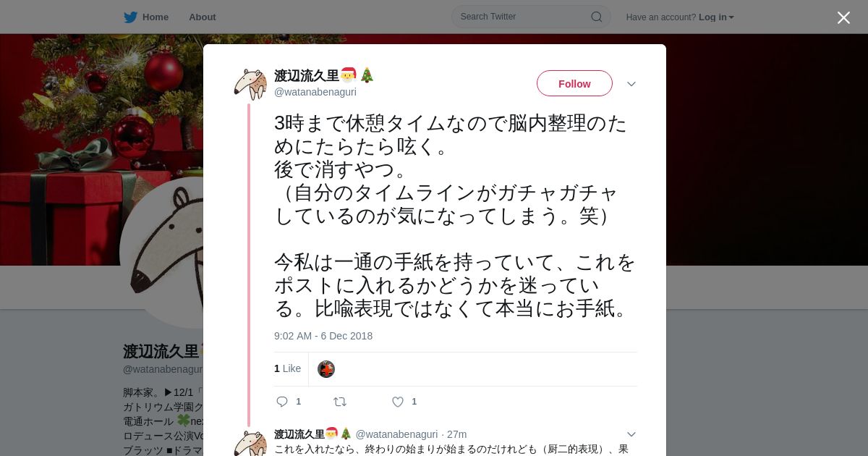Click the 27m reply timestamp

click(x=456, y=434)
